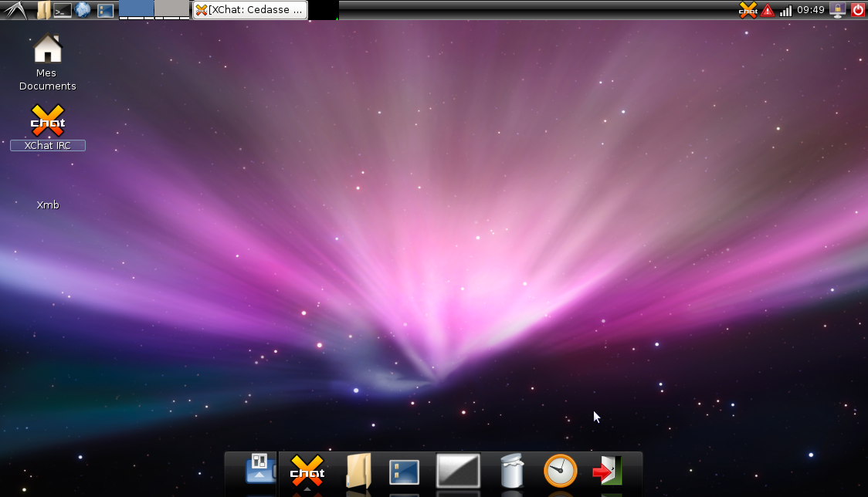This screenshot has width=868, height=497.
Task: Open the trash can in the dock
Action: coord(512,471)
